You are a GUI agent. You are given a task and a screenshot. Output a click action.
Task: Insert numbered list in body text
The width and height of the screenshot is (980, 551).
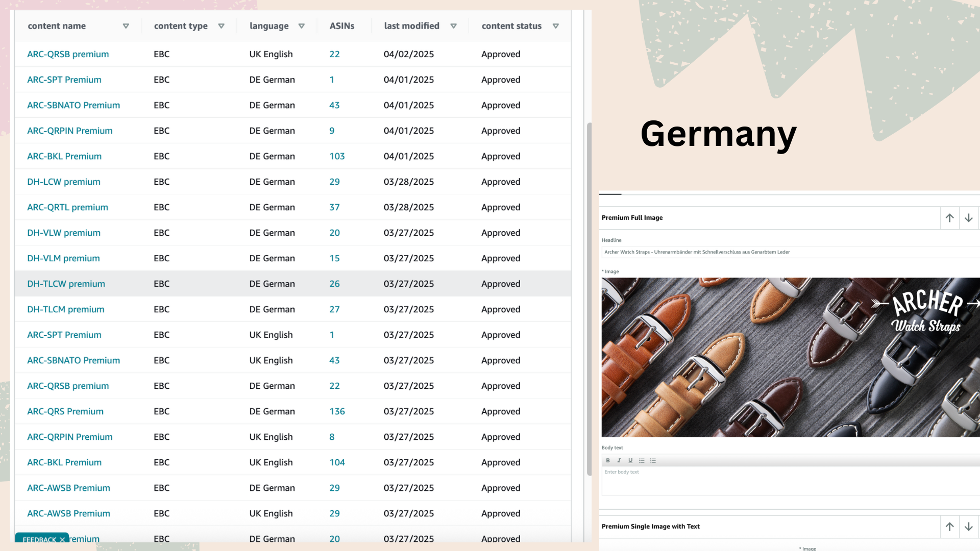tap(653, 461)
